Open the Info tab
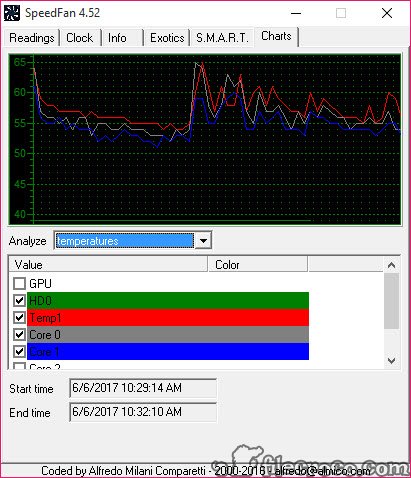 122,38
